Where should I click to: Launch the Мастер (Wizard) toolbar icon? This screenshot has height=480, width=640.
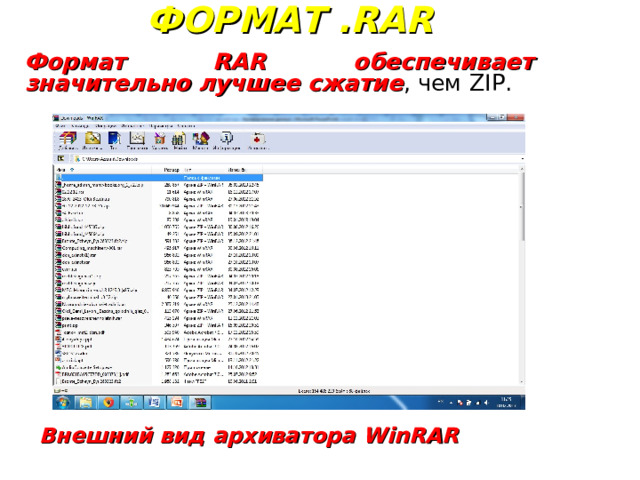[200, 141]
